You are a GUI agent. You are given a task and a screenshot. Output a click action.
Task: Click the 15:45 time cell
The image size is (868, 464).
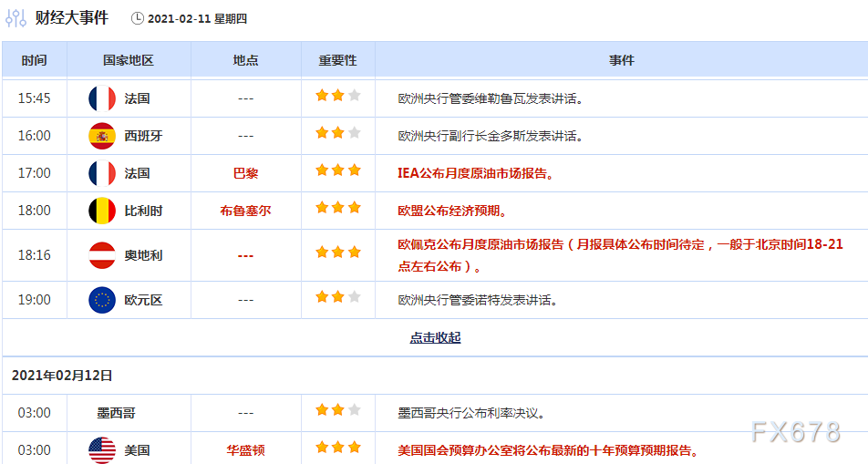[x=35, y=98]
